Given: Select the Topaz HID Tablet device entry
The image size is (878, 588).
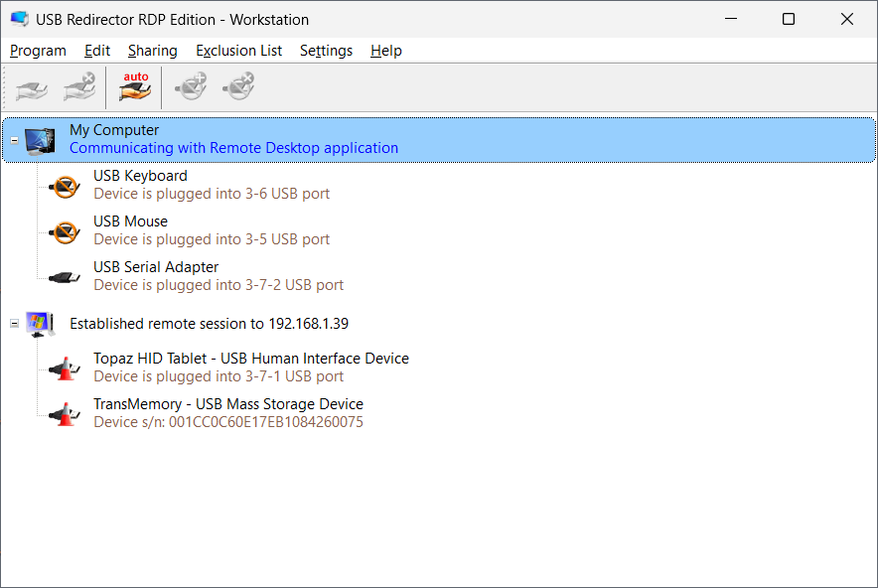Looking at the screenshot, I should (251, 367).
